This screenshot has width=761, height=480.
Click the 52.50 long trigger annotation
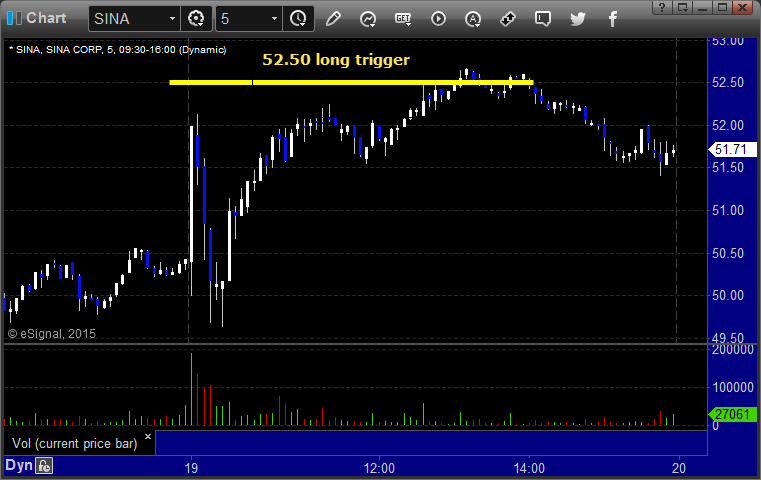pos(336,60)
